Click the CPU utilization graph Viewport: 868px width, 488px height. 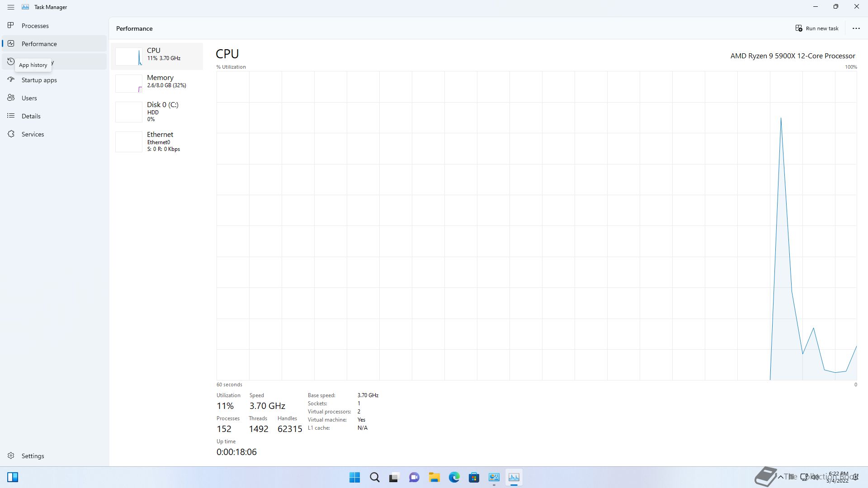pyautogui.click(x=537, y=225)
